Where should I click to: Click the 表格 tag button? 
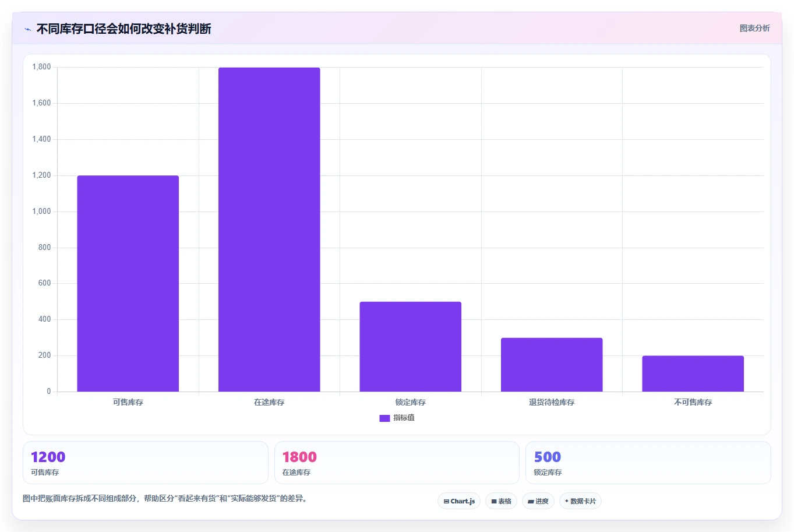(x=501, y=501)
